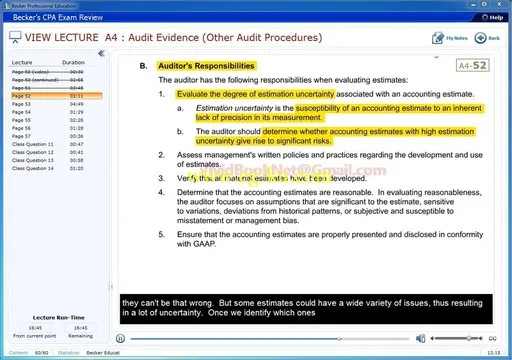512x360 pixels.
Task: Select Page 50 (continued) lecture
Action: tap(48, 80)
